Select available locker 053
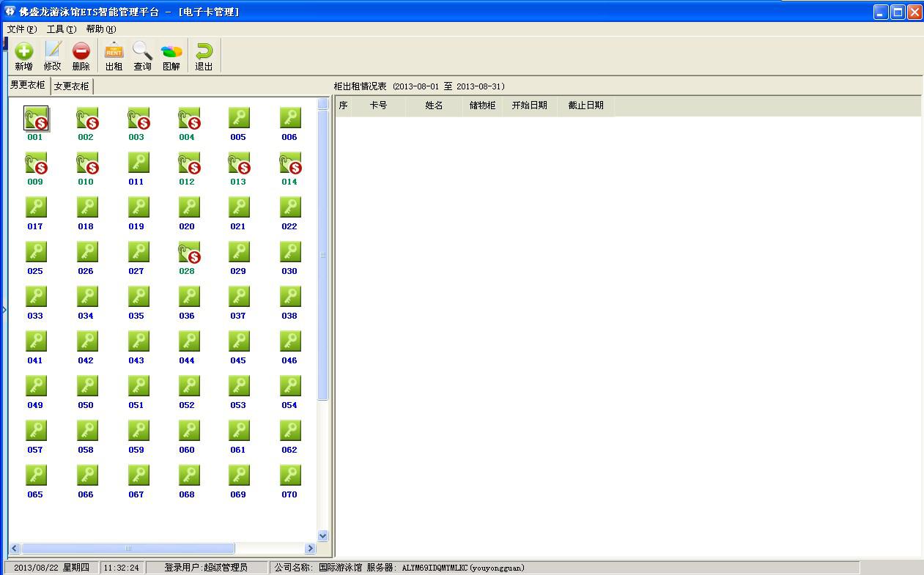Image resolution: width=924 pixels, height=575 pixels. 239,386
